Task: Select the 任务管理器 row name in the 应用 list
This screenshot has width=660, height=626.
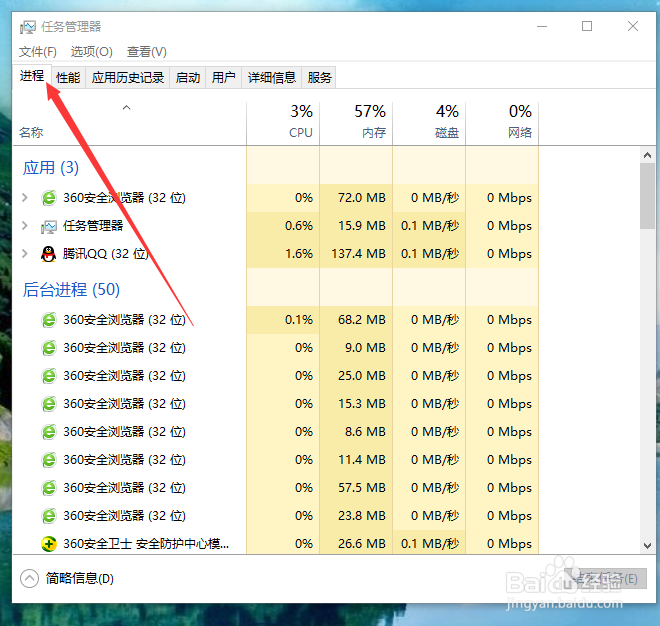Action: coord(93,226)
